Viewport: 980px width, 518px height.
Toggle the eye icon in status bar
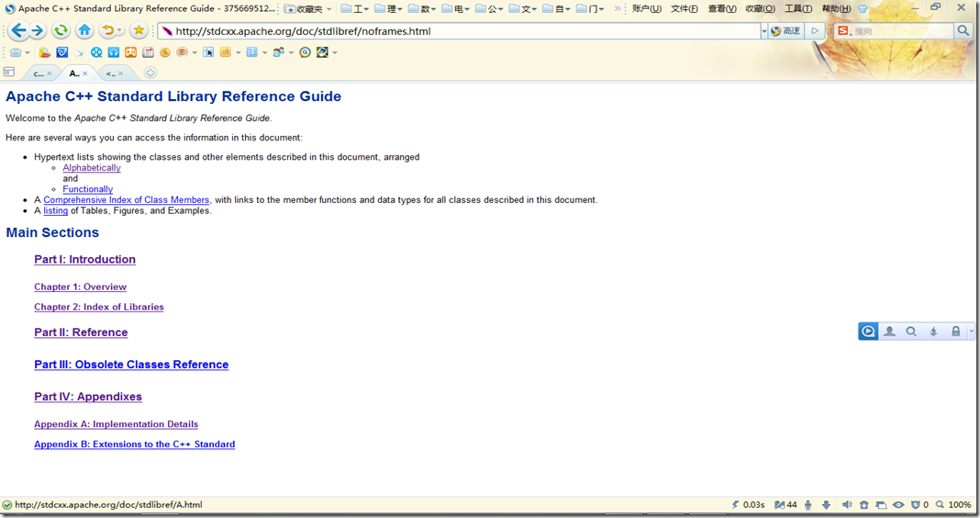pyautogui.click(x=898, y=505)
